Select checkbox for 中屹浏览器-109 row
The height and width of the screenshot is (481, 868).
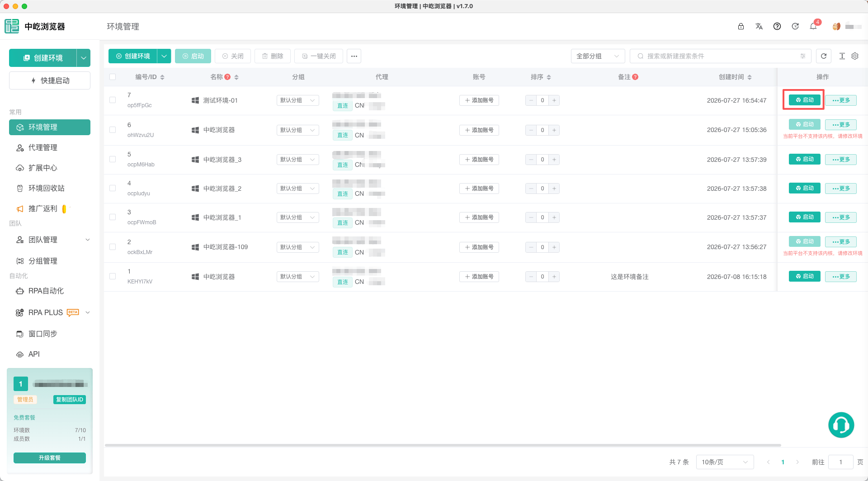pyautogui.click(x=113, y=247)
